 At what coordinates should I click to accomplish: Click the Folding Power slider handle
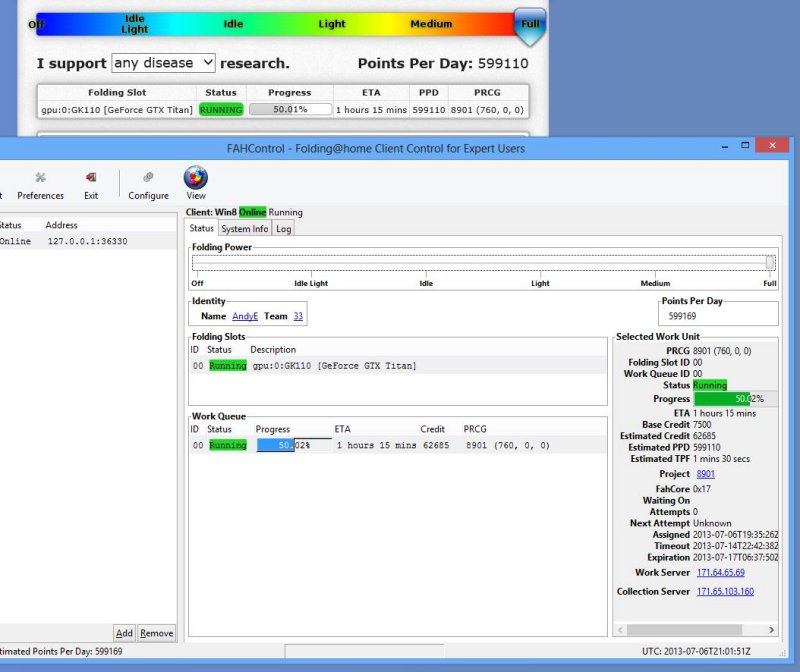point(770,262)
